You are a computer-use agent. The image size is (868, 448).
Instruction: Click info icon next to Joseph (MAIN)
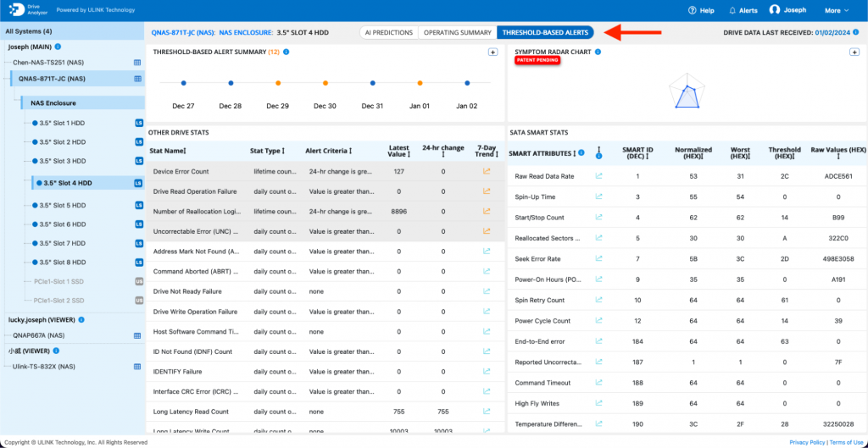pyautogui.click(x=58, y=47)
